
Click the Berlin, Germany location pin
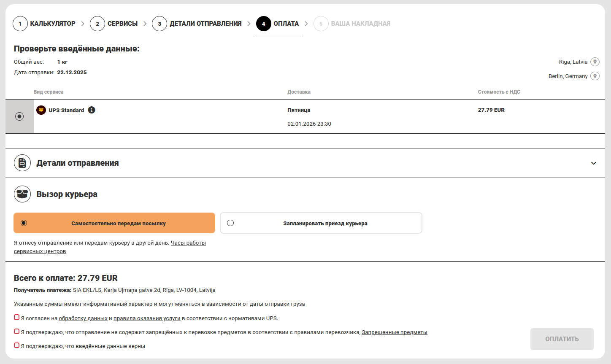(x=595, y=76)
